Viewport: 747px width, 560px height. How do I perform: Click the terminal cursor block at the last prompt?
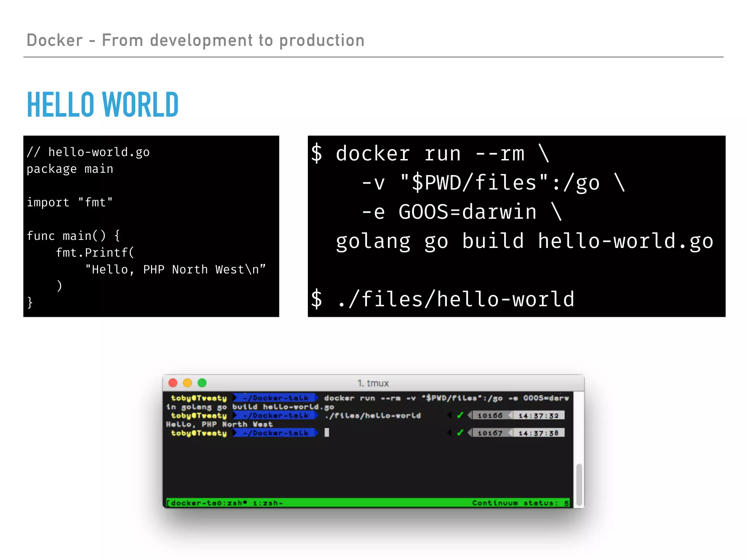tap(327, 432)
